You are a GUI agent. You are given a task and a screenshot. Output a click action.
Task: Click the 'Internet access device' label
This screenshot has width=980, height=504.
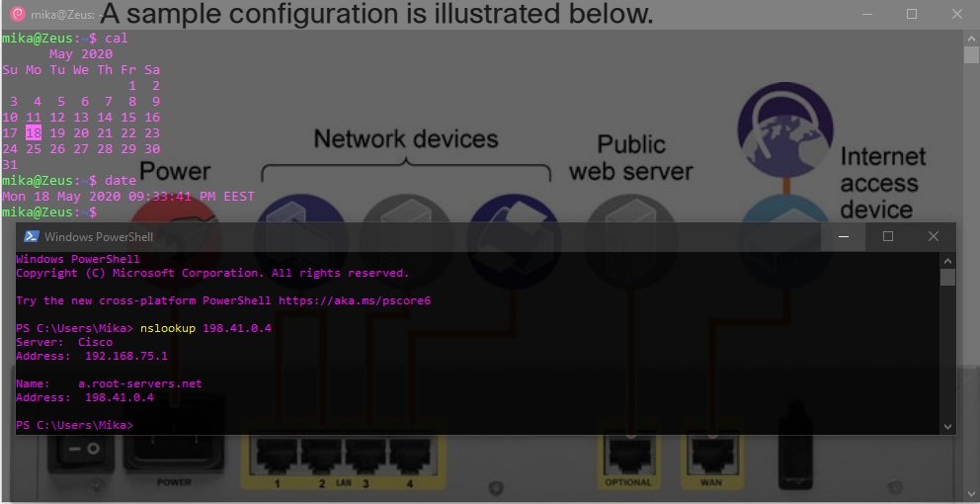pos(882,183)
